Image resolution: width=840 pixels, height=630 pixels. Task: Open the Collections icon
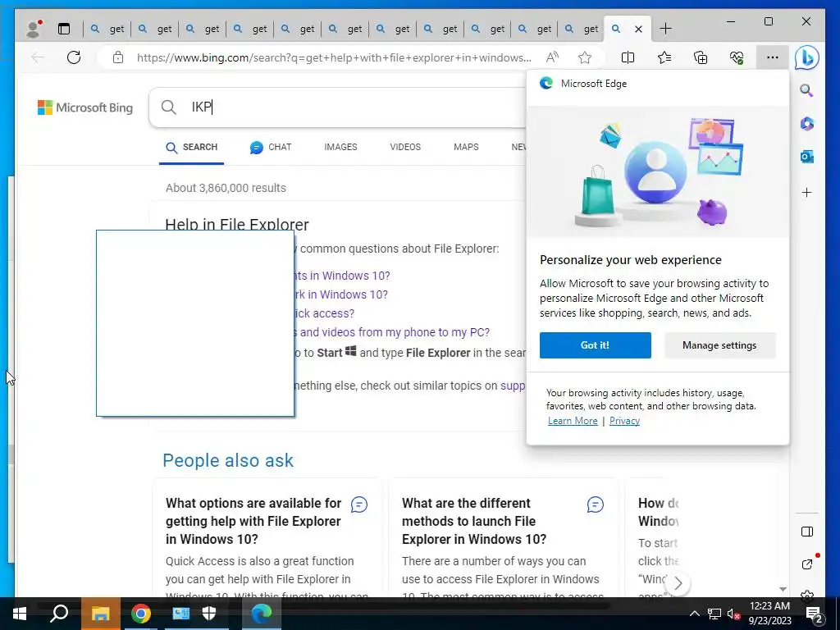(701, 57)
